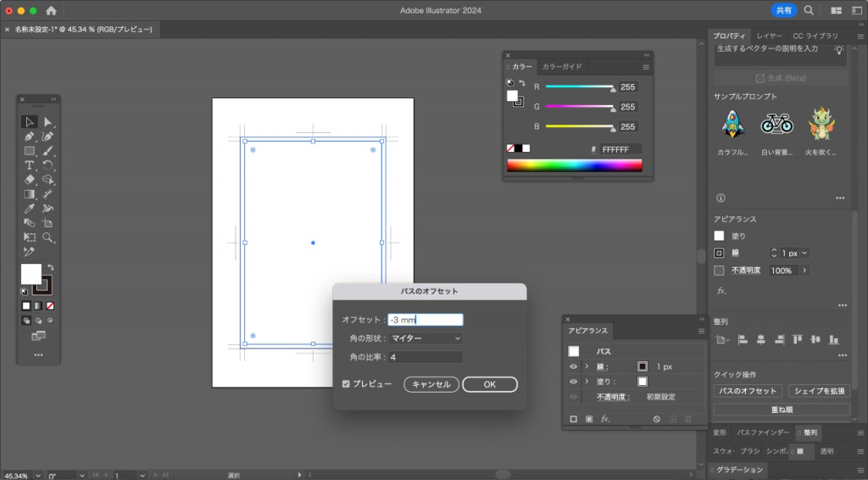Switch to the レイヤー tab

[770, 36]
